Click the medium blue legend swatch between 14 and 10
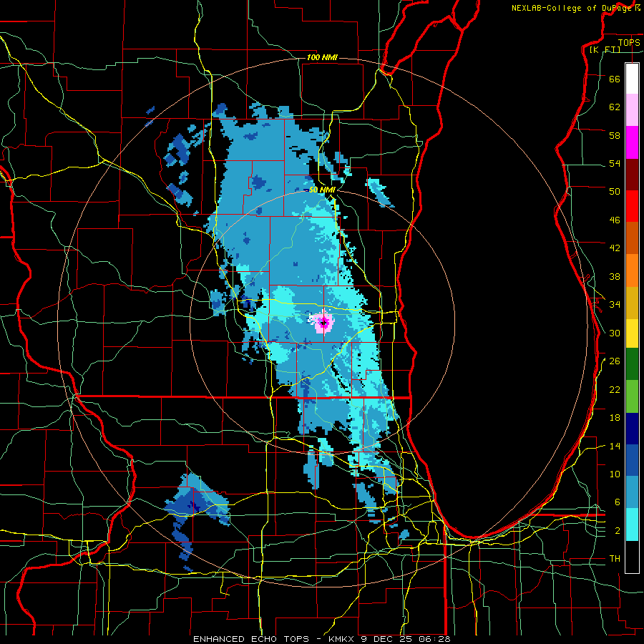644x644 pixels. click(632, 460)
